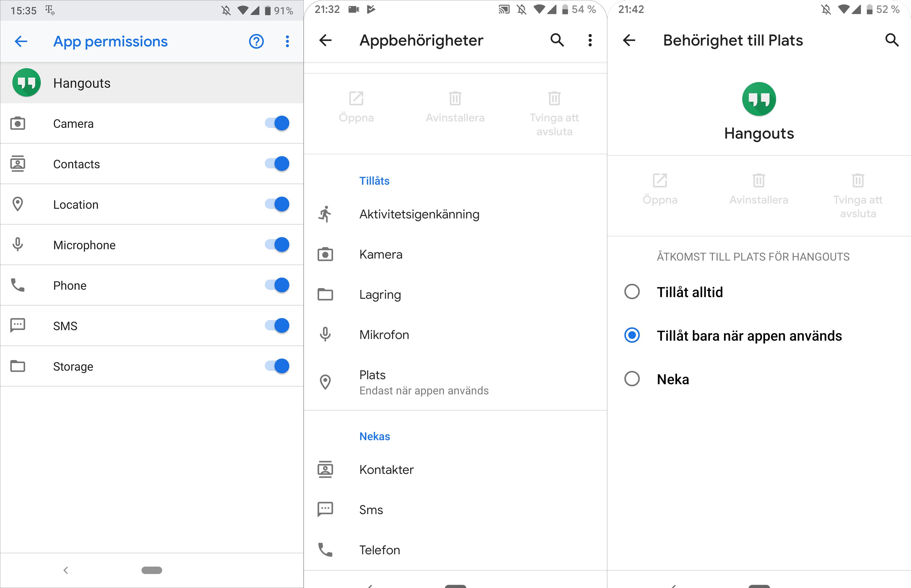Toggle Contacts permission switch
Image resolution: width=911 pixels, height=588 pixels.
coord(277,164)
